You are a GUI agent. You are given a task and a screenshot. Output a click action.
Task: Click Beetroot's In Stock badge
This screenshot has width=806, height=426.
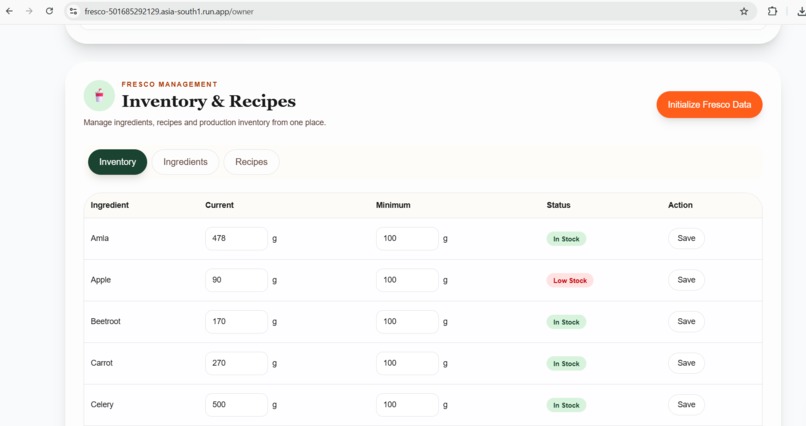pyautogui.click(x=566, y=322)
